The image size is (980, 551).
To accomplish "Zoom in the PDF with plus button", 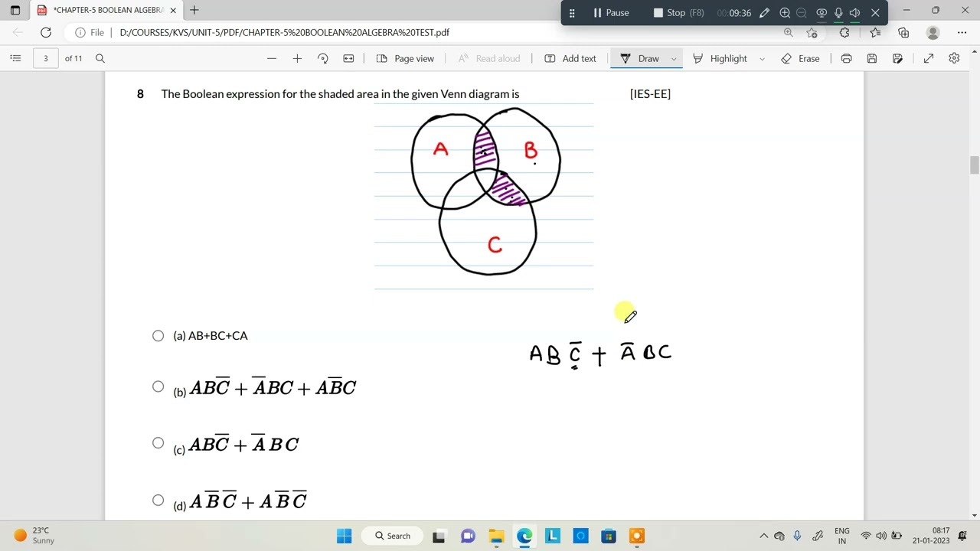I will [297, 58].
